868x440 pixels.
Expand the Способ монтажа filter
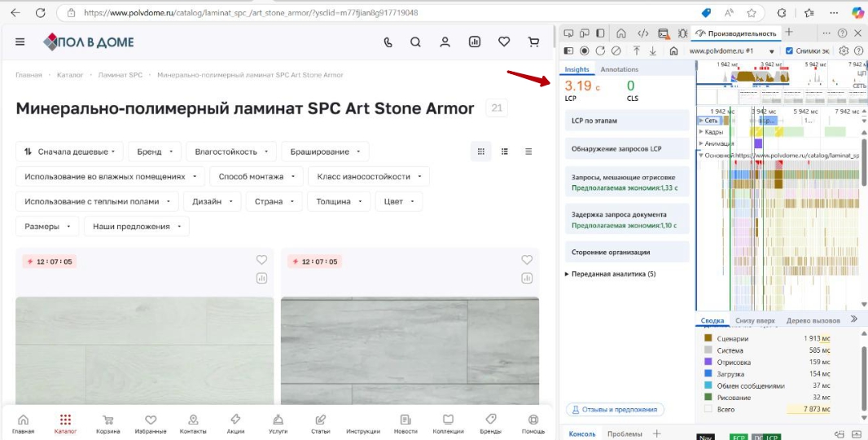tap(256, 176)
